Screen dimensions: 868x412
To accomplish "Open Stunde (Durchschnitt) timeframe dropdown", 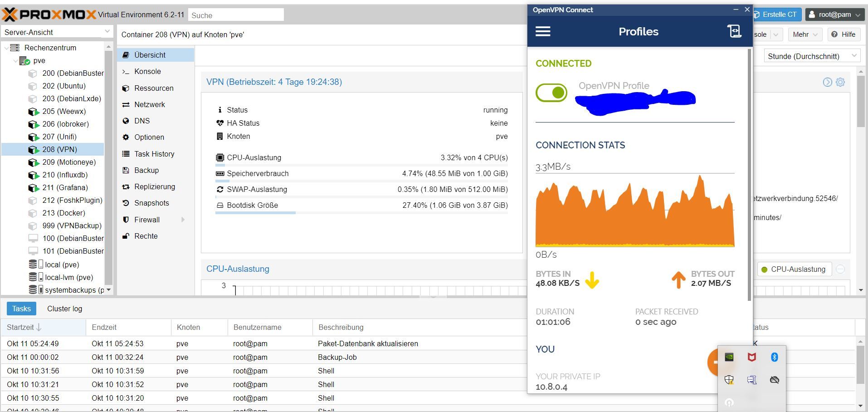I will [x=811, y=56].
